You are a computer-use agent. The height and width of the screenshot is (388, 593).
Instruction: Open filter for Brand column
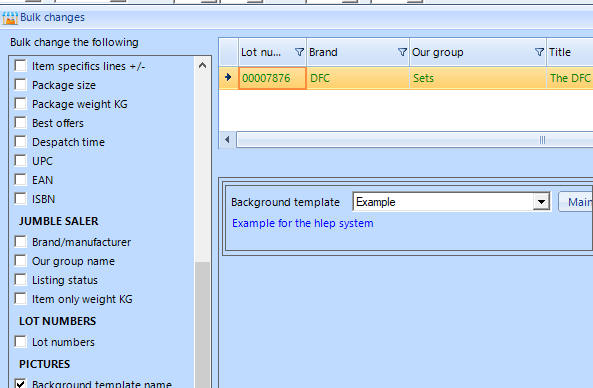pyautogui.click(x=402, y=52)
